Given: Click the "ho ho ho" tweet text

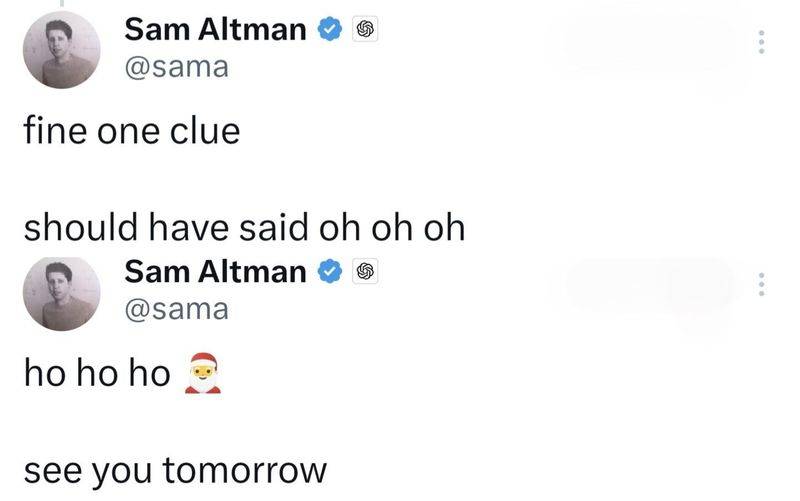Looking at the screenshot, I should pos(97,374).
